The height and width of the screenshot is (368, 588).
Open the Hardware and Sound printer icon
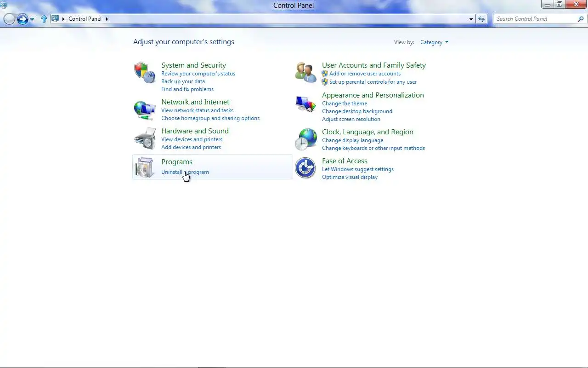pos(145,138)
